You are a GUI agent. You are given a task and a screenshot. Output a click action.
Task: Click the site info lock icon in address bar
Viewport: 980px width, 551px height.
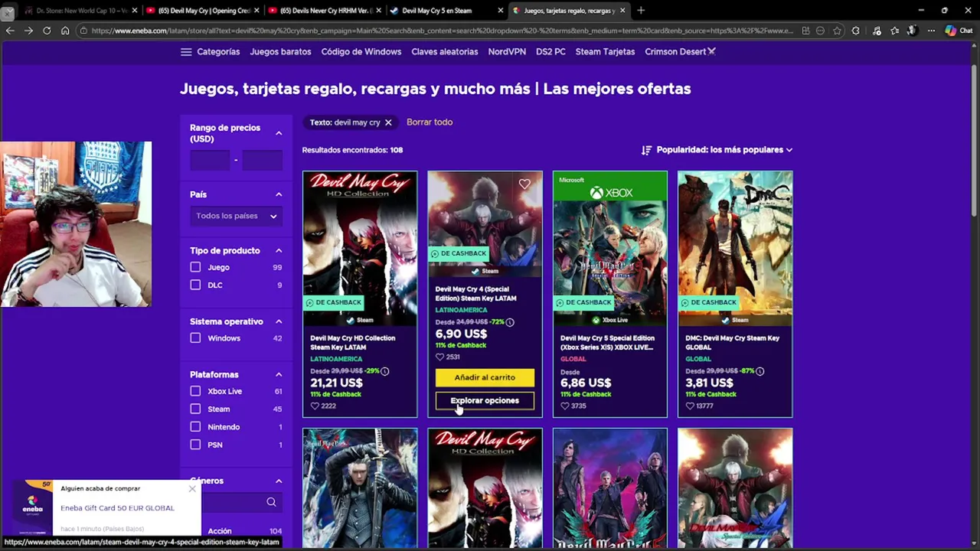pos(83,31)
